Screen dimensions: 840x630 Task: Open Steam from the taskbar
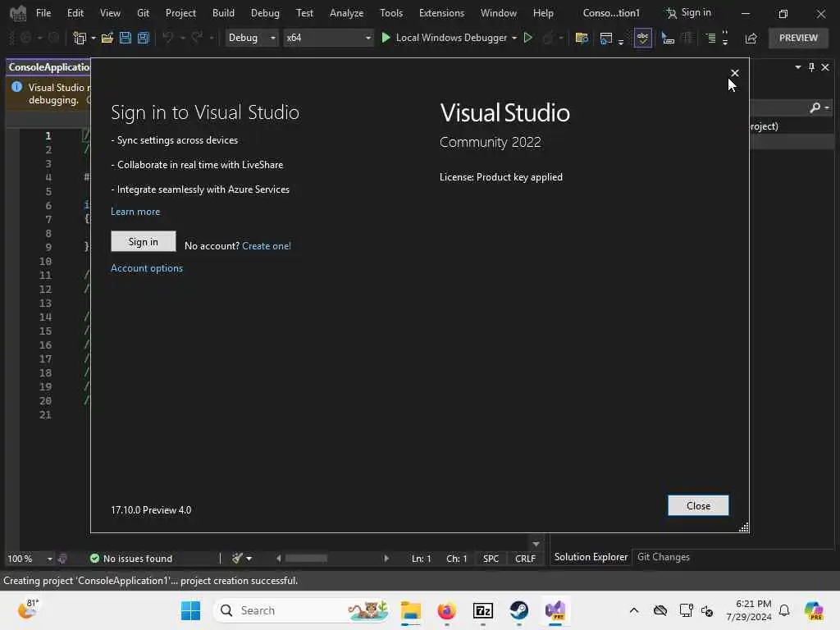(x=518, y=610)
